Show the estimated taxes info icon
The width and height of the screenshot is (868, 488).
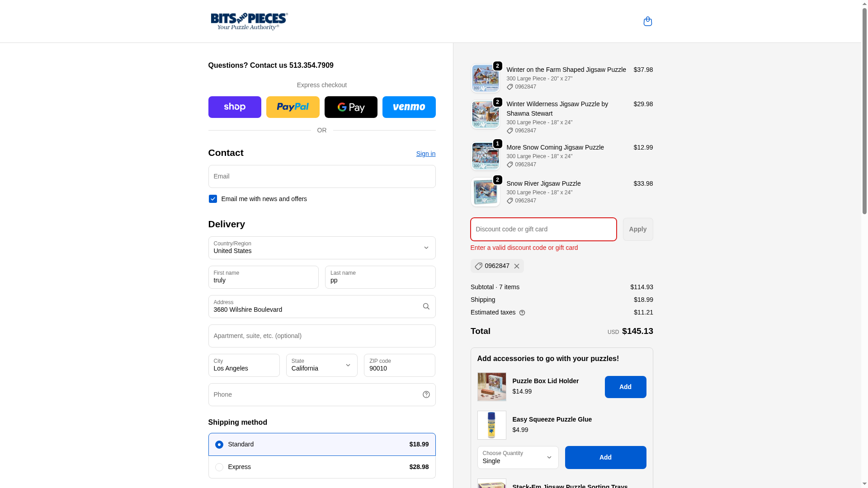(522, 313)
